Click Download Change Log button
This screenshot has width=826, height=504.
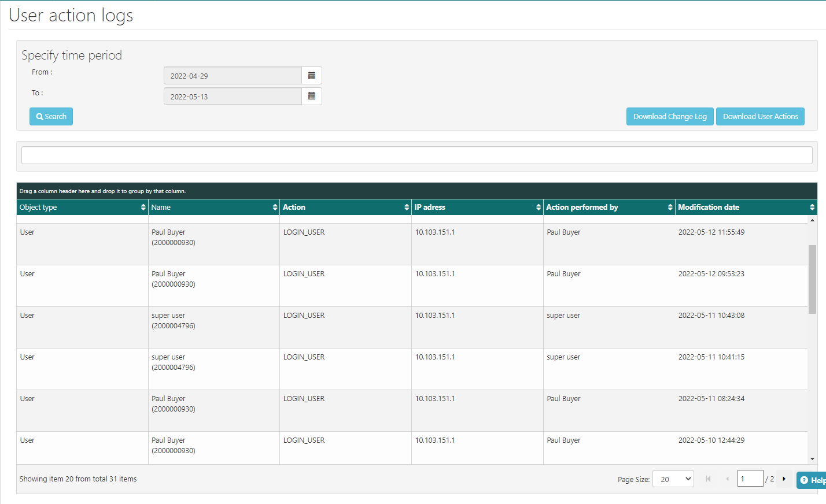click(670, 117)
